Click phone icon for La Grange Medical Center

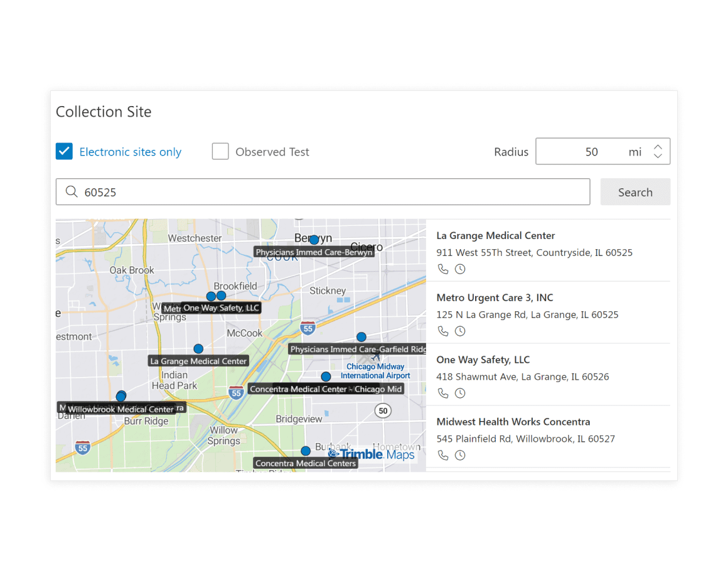click(x=443, y=269)
